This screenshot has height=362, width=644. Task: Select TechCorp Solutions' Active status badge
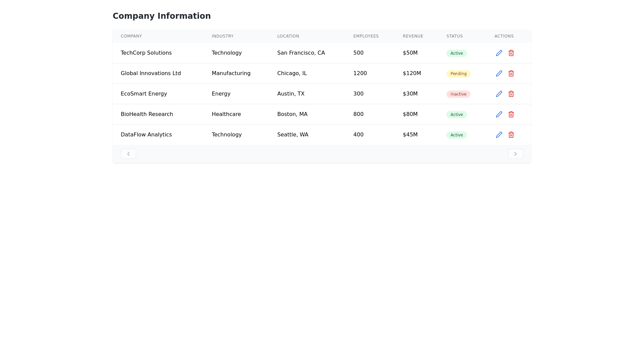click(x=457, y=53)
